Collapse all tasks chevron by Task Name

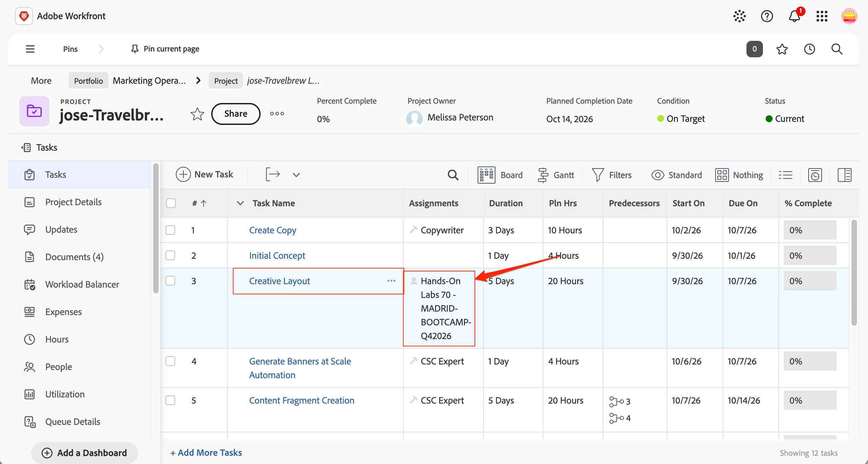coord(240,203)
